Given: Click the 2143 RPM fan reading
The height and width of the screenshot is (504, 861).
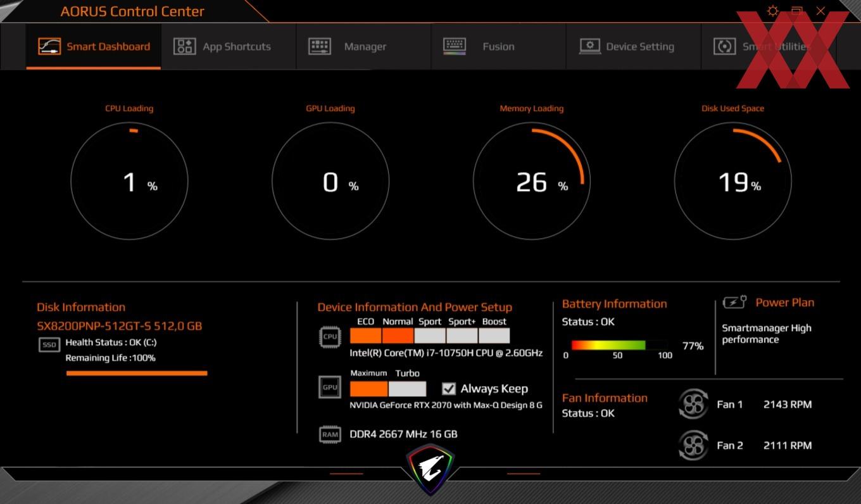Looking at the screenshot, I should click(788, 404).
